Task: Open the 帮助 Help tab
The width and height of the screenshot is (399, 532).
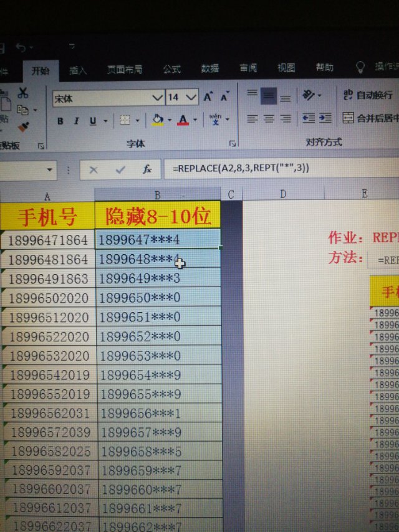Action: point(325,67)
